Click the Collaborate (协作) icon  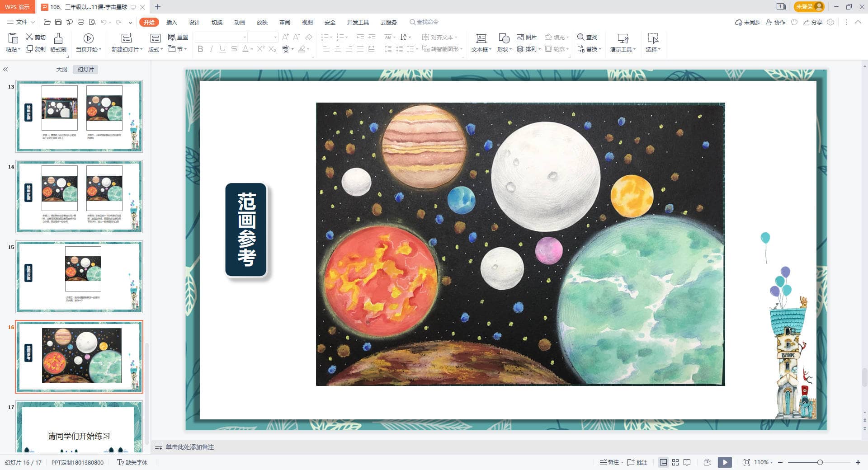pos(775,22)
